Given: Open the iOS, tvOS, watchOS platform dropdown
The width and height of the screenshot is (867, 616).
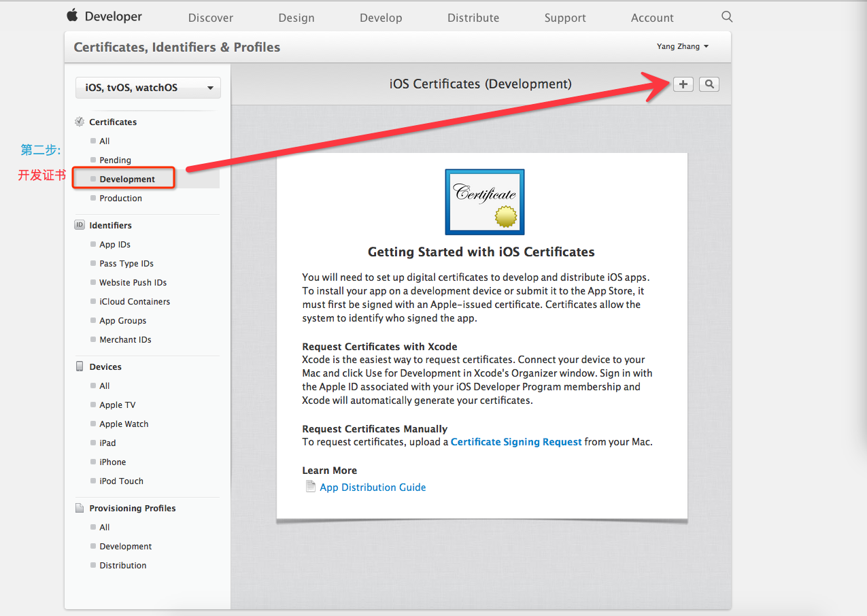Looking at the screenshot, I should pos(148,88).
